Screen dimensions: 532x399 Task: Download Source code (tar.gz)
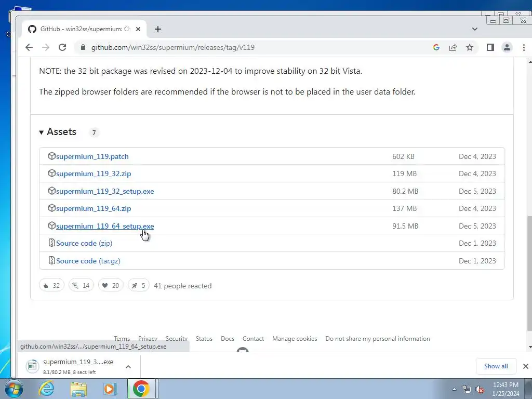click(x=88, y=261)
